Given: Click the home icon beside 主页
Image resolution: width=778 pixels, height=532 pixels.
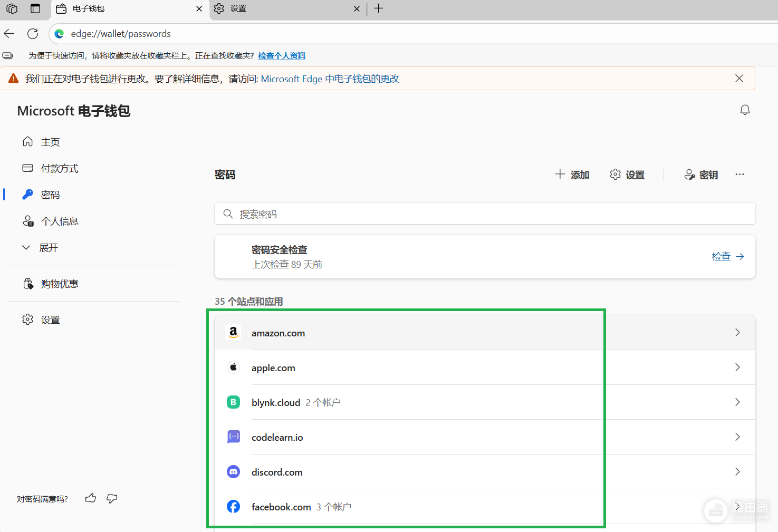Looking at the screenshot, I should click(x=28, y=141).
